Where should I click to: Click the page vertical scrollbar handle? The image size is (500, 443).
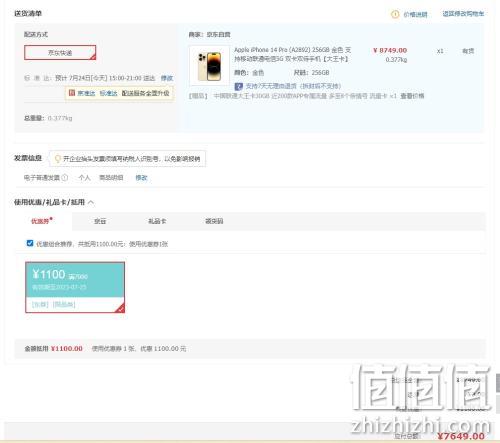498,383
